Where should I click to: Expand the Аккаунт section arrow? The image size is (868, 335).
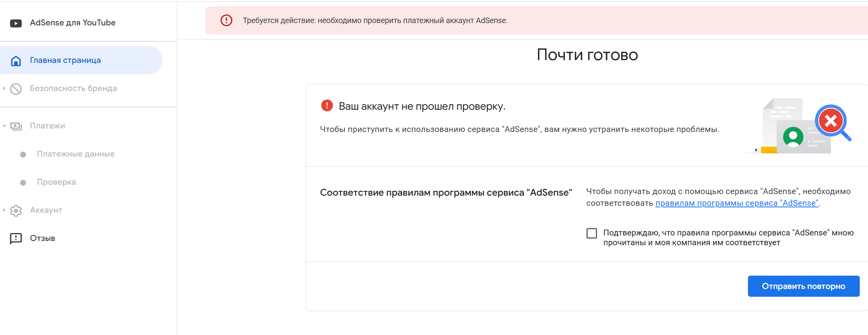tap(4, 210)
